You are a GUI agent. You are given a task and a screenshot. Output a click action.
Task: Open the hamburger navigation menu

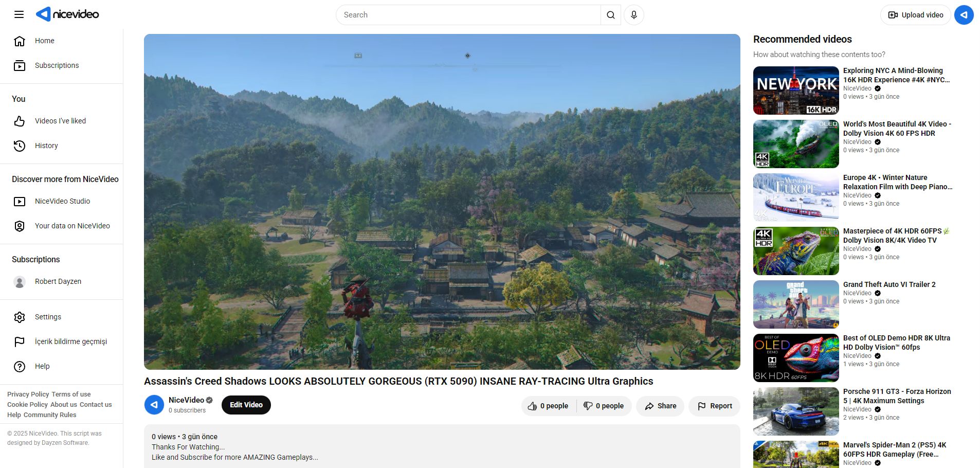(19, 14)
